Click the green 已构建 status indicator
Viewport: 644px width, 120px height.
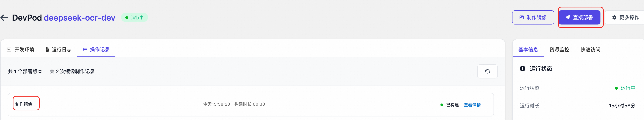[x=449, y=105]
